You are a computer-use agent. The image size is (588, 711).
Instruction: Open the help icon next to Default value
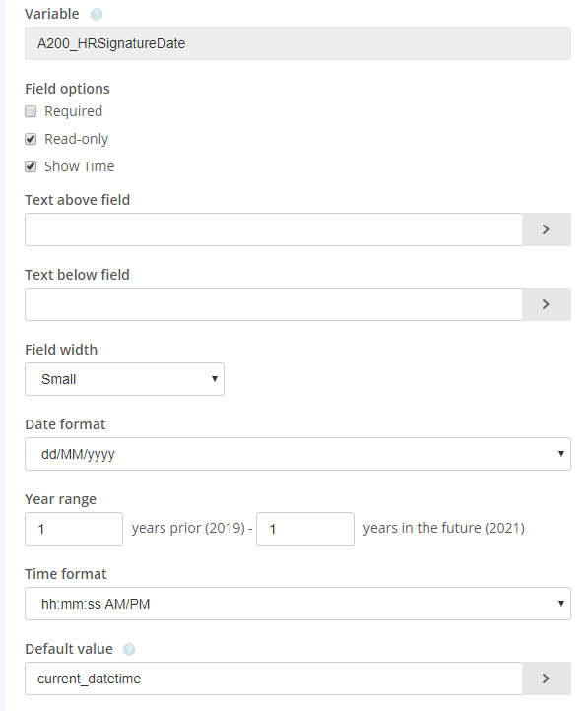coord(129,649)
